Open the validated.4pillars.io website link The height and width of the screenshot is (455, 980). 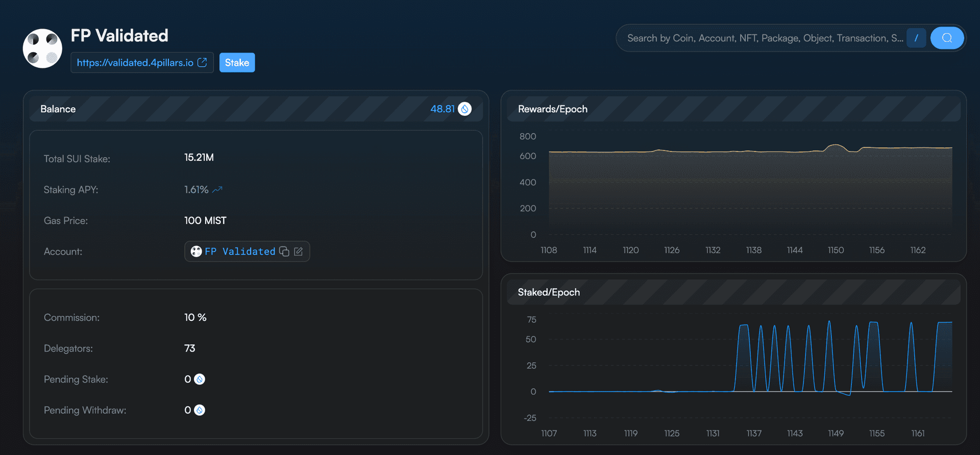(135, 63)
